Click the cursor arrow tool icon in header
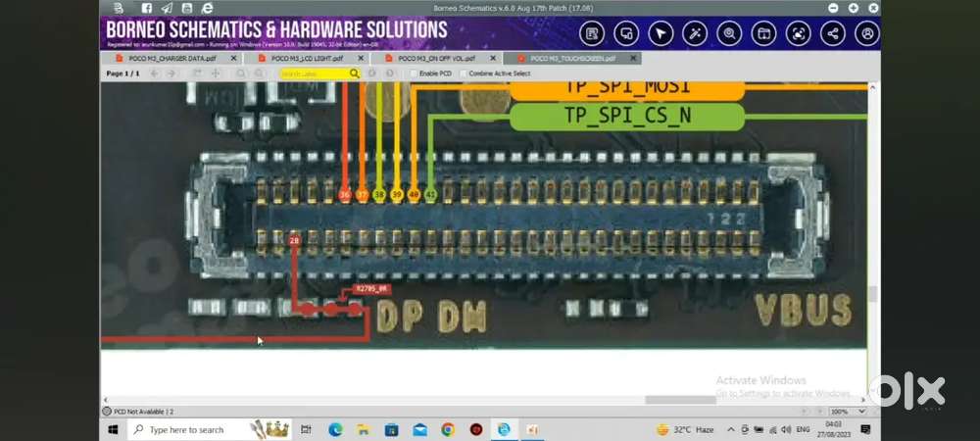This screenshot has height=441, width=980. (x=660, y=33)
